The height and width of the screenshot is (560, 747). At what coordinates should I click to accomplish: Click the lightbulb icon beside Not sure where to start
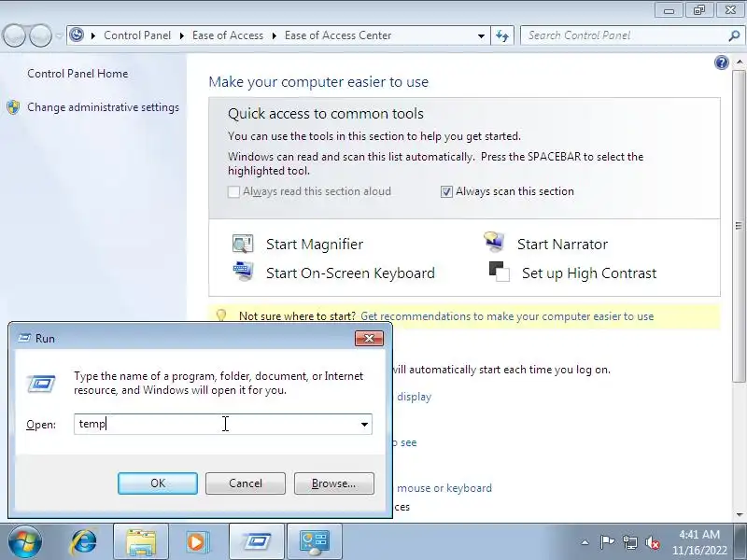click(221, 315)
